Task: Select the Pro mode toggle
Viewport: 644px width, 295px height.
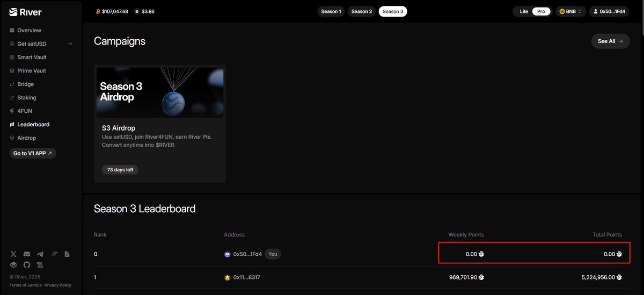Action: (x=541, y=11)
